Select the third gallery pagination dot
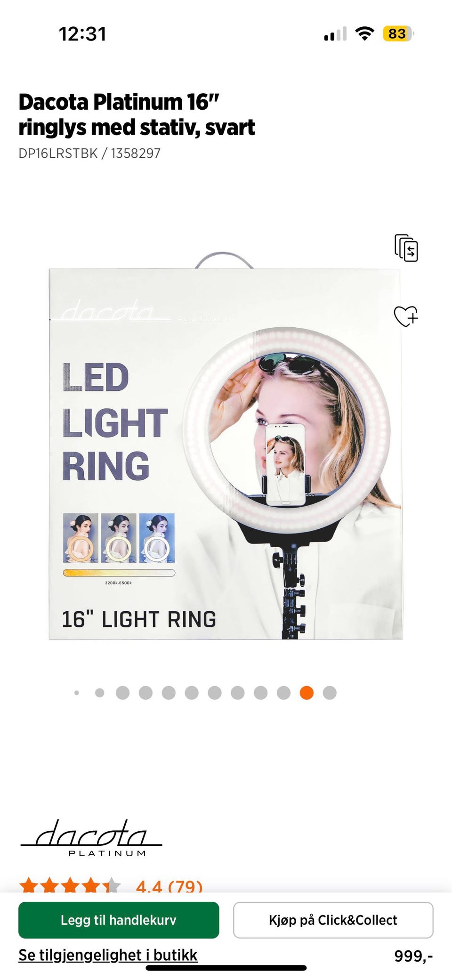This screenshot has height=980, width=452. (x=122, y=693)
